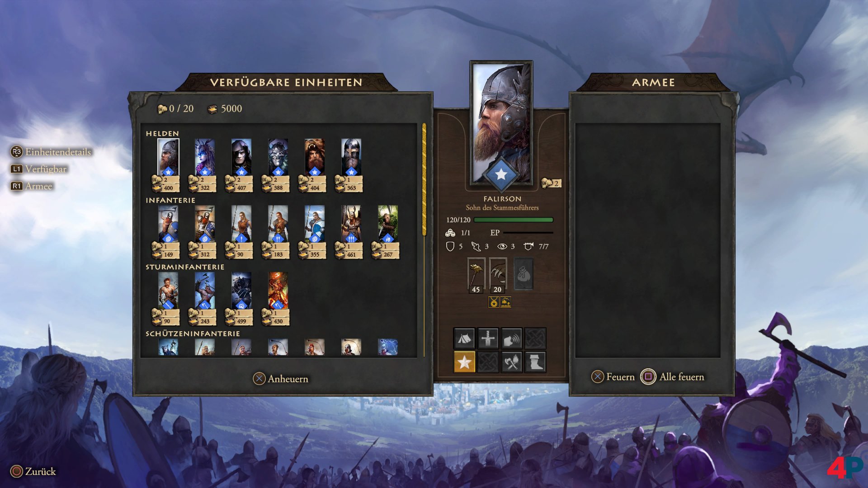Viewport: 868px width, 488px height.
Task: Switch to the Armee tab via R1
Action: tap(32, 186)
